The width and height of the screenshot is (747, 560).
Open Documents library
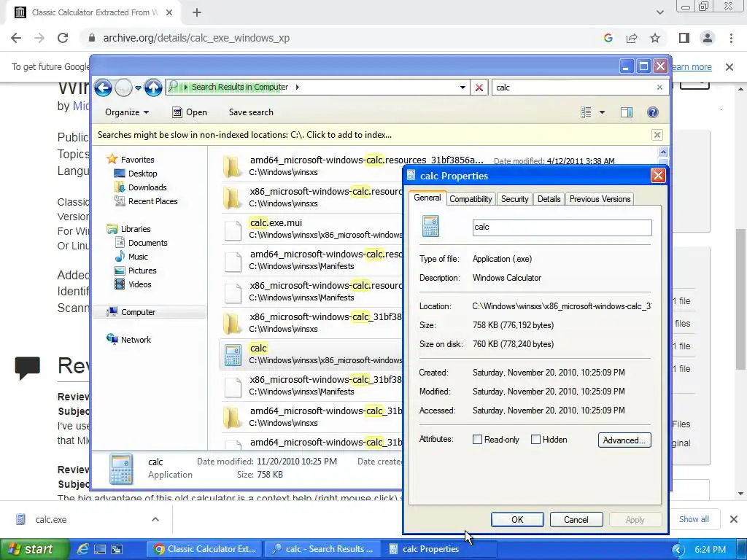click(147, 243)
